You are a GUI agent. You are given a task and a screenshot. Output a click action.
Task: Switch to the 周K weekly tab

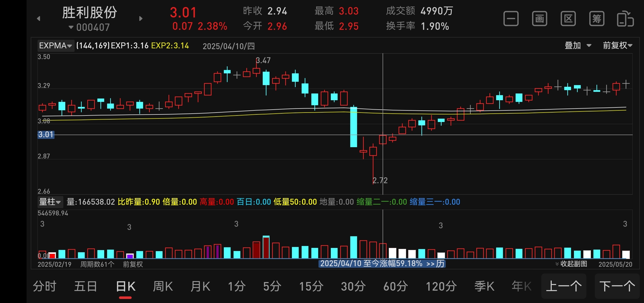(163, 286)
